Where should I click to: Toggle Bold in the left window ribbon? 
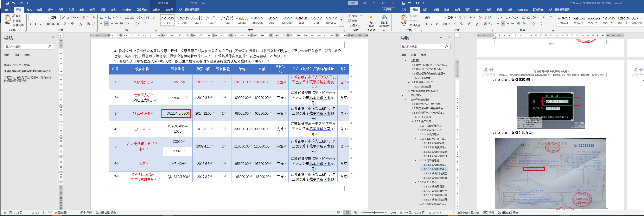pyautogui.click(x=31, y=24)
